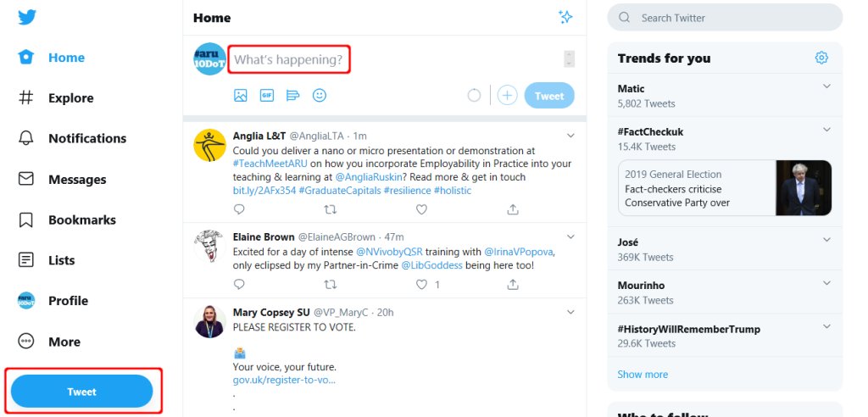868x417 pixels.
Task: Open the More menu
Action: click(x=49, y=342)
